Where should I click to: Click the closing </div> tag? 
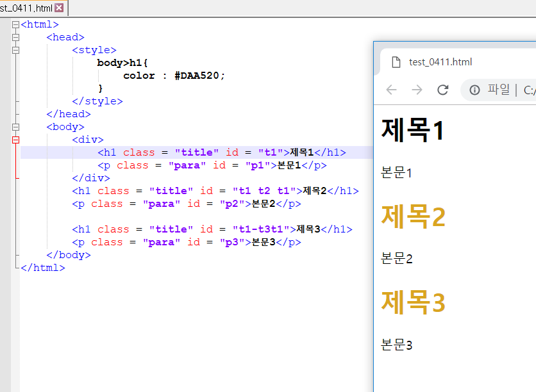(x=91, y=178)
